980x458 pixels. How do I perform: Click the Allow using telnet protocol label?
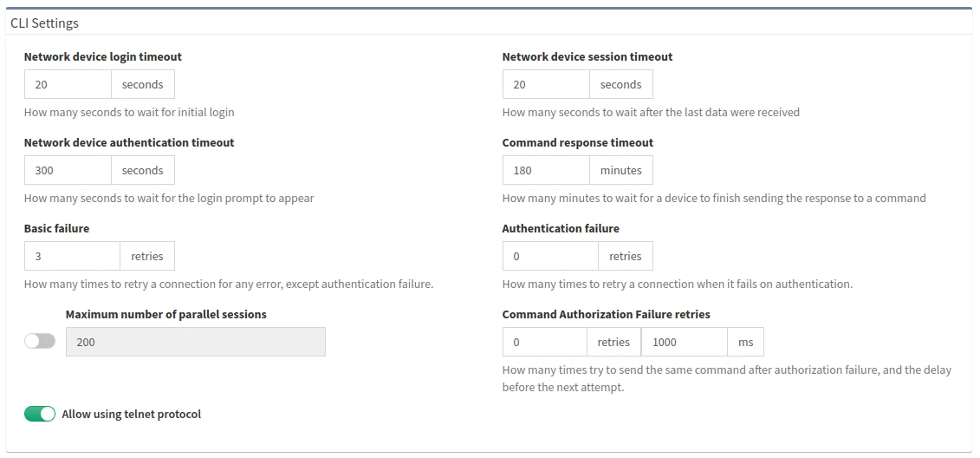pos(131,415)
